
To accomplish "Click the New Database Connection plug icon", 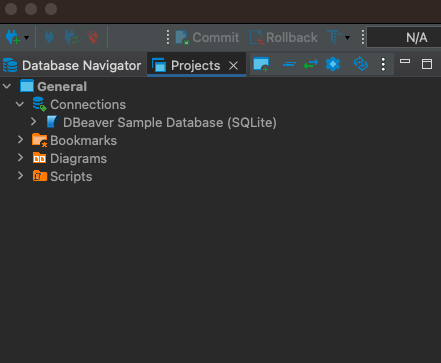I will coord(13,37).
